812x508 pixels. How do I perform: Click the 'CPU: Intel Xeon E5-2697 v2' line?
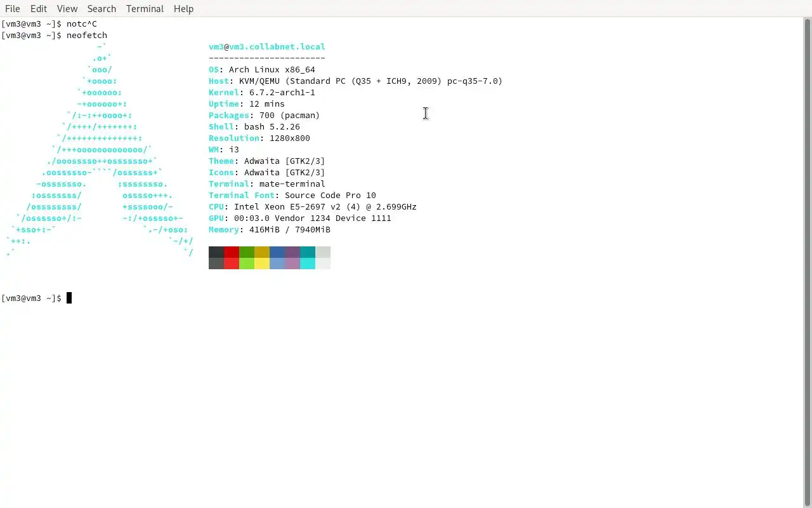(313, 206)
